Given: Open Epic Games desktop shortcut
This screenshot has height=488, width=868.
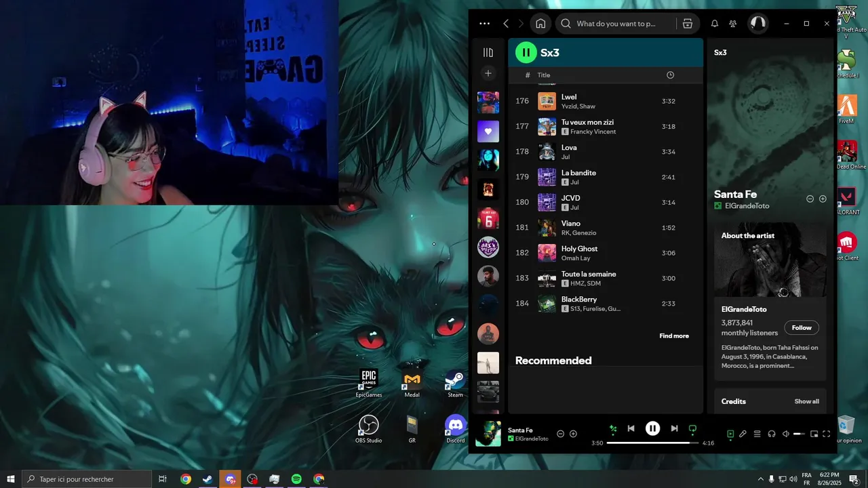Looking at the screenshot, I should (x=369, y=383).
